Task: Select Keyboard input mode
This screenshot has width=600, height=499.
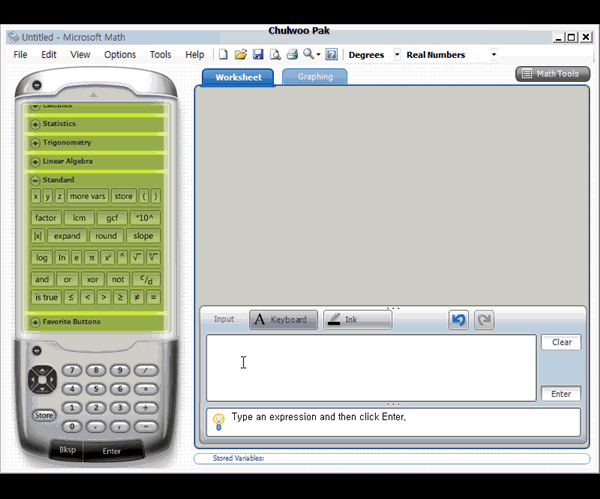Action: pyautogui.click(x=283, y=320)
